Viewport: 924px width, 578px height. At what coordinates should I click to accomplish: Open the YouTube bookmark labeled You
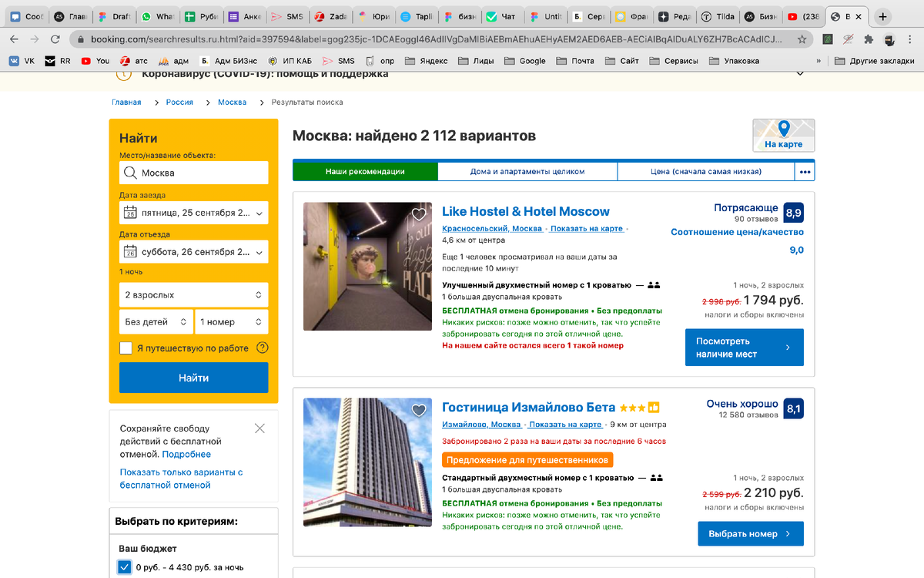(95, 61)
